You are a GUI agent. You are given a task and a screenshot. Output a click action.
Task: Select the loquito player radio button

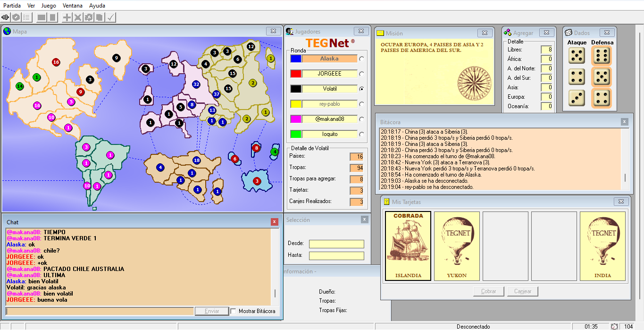[x=362, y=134]
